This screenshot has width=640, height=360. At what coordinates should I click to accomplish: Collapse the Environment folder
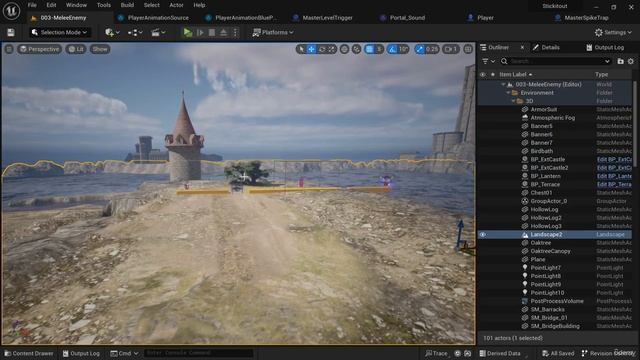508,93
